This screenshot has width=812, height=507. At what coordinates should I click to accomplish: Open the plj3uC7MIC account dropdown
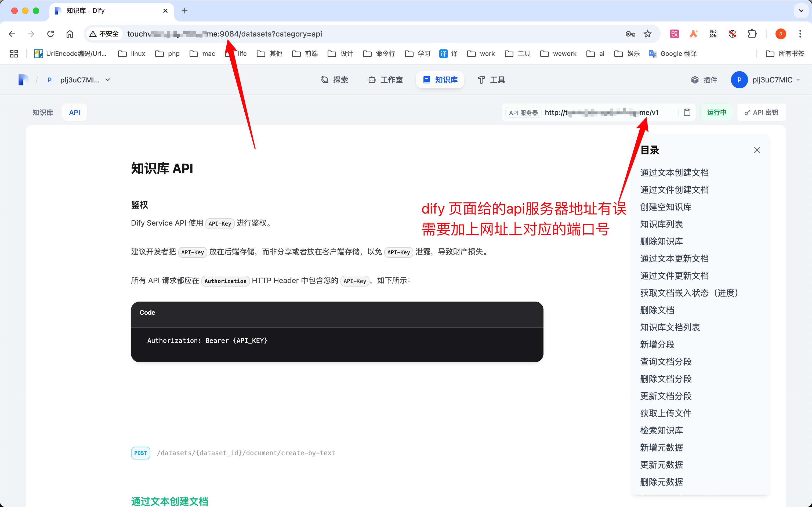tap(766, 80)
